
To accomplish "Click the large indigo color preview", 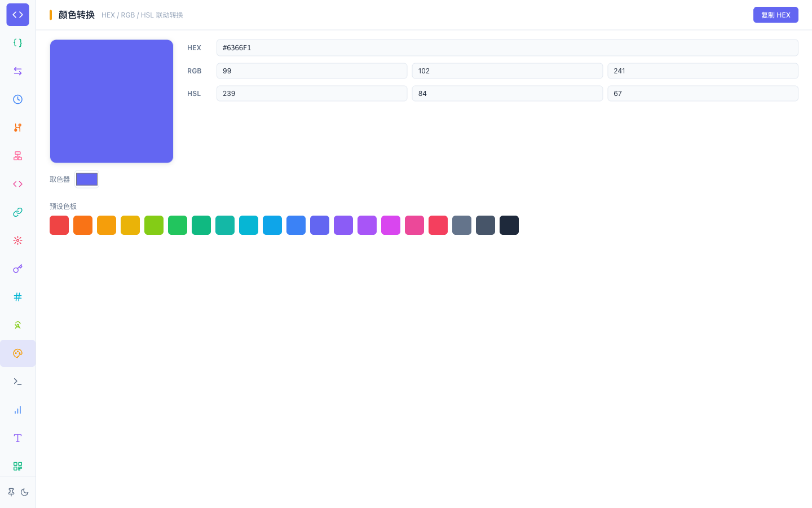I will point(112,101).
